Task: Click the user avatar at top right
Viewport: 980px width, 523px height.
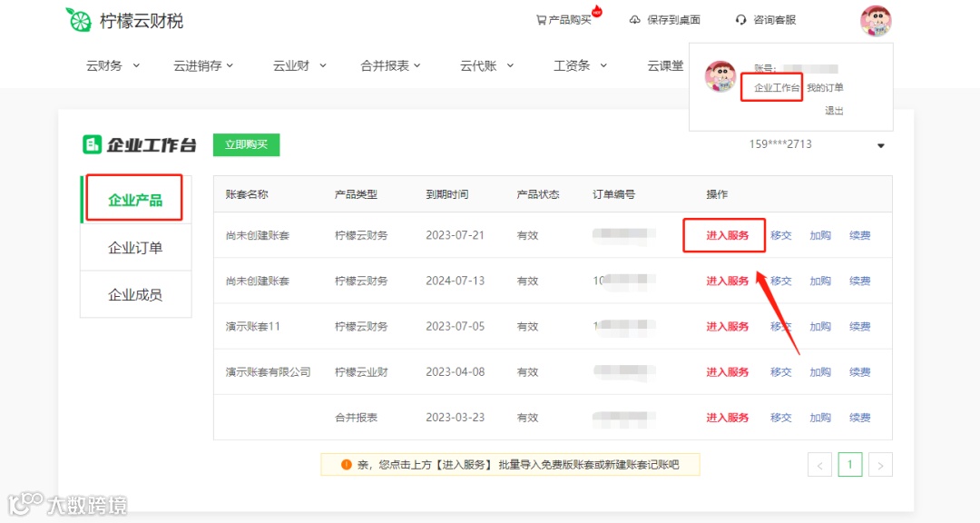Action: (x=876, y=21)
